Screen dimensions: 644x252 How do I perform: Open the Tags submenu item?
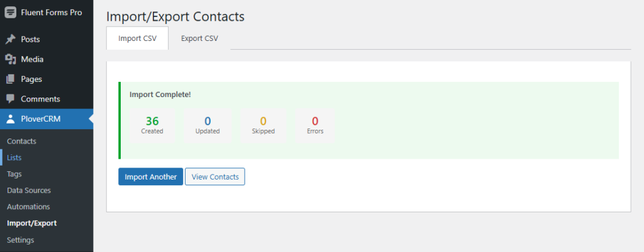pos(15,174)
